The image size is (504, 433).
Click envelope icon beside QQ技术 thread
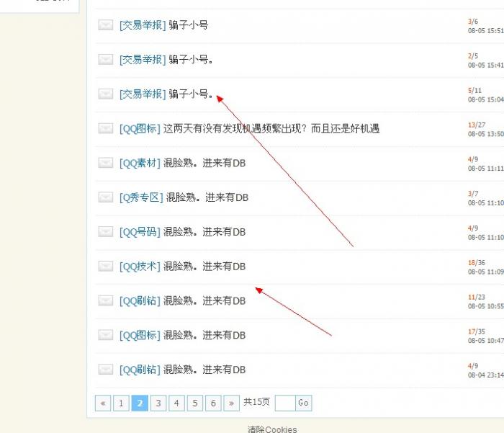point(105,266)
